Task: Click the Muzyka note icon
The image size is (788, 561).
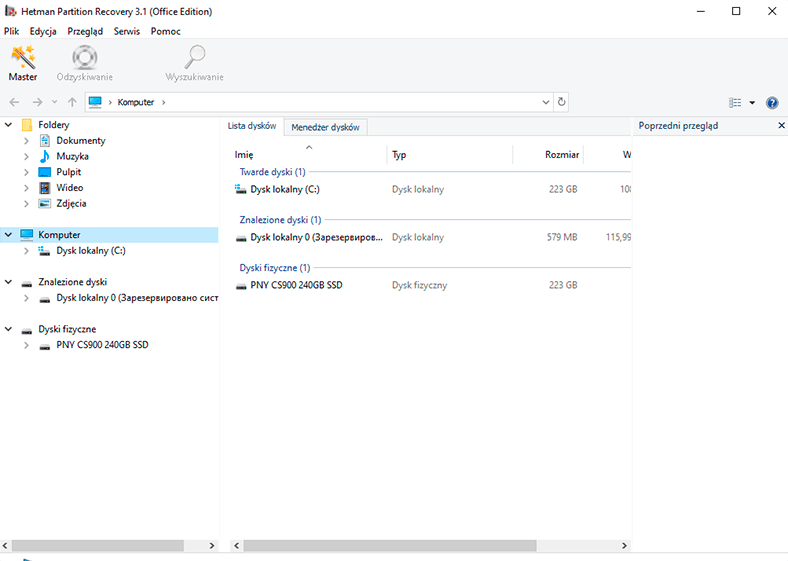Action: coord(45,156)
